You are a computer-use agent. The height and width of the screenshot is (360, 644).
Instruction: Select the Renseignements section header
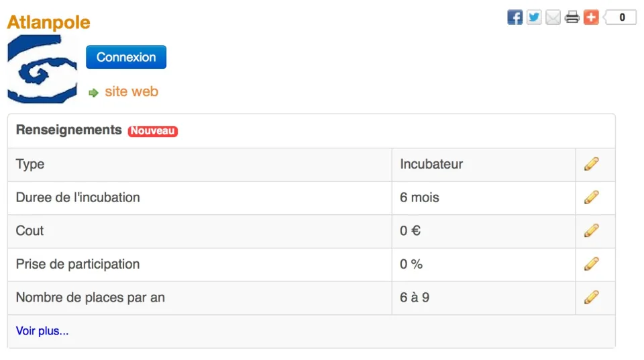click(69, 130)
